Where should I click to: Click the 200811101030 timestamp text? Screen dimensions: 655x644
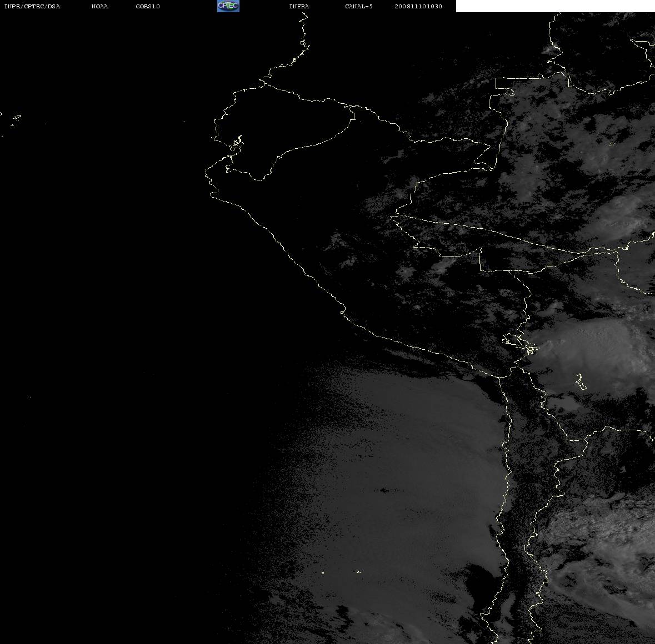pos(418,6)
